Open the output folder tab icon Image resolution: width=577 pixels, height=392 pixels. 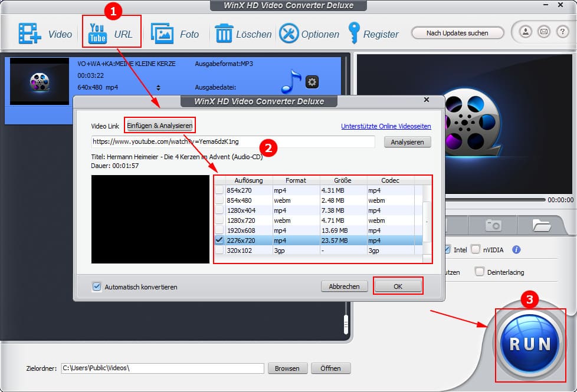coord(541,225)
